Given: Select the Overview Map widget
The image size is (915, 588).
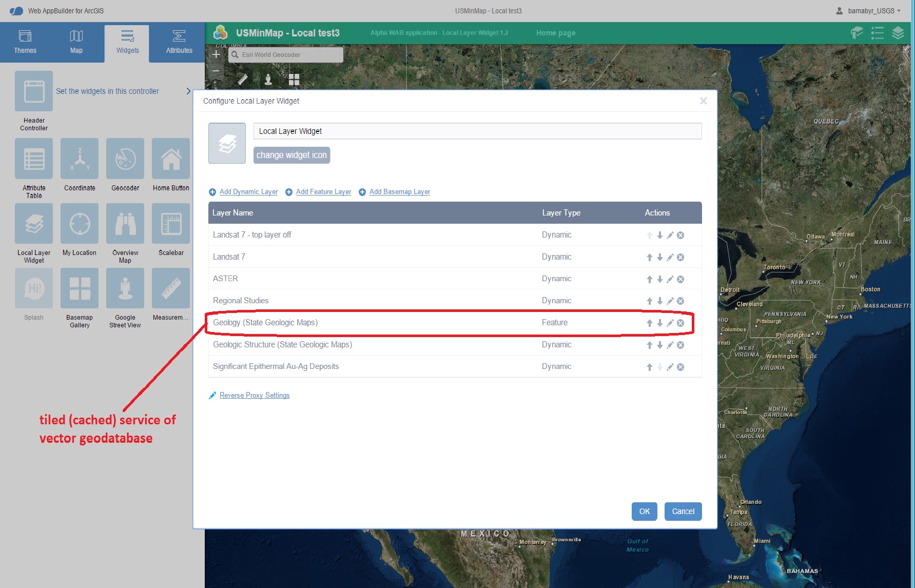Looking at the screenshot, I should pyautogui.click(x=125, y=224).
